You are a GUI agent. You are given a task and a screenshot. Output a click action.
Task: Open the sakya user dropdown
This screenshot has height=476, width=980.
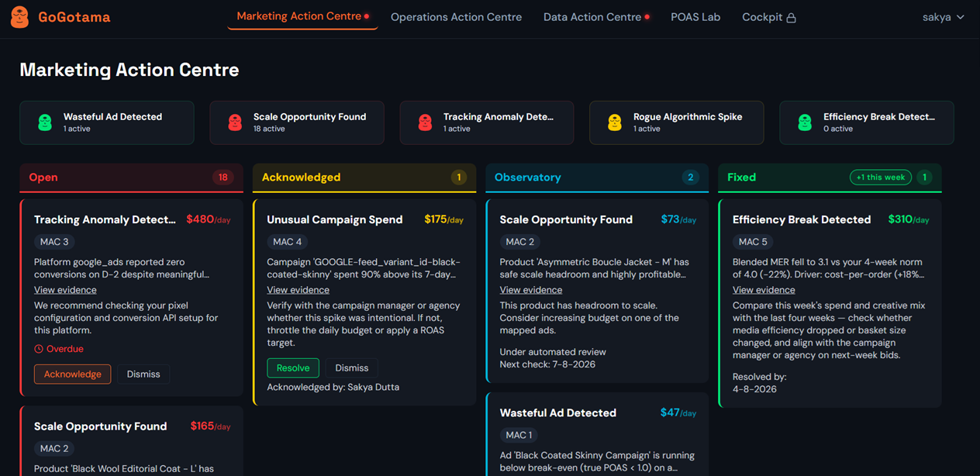pos(943,17)
